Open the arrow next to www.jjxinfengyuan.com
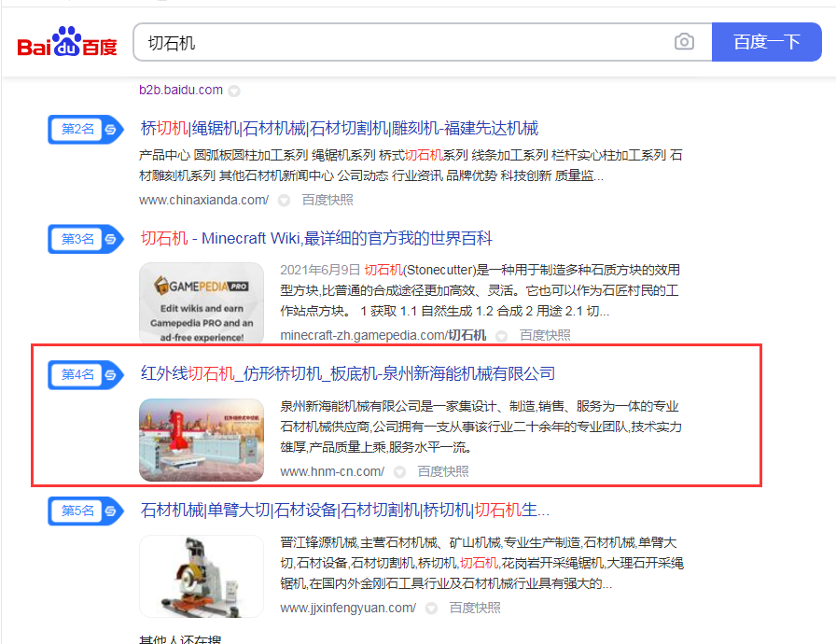 point(430,608)
